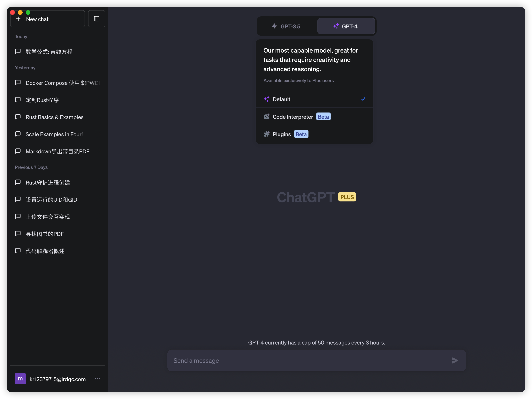Click chat icon beside 设置运行的UID和GID
The height and width of the screenshot is (399, 532).
point(18,199)
